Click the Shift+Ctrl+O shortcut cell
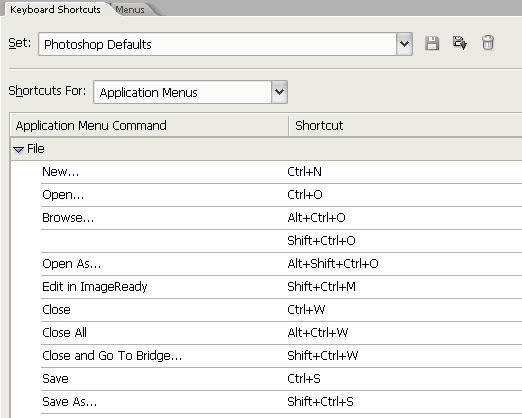522x418 pixels. point(321,241)
